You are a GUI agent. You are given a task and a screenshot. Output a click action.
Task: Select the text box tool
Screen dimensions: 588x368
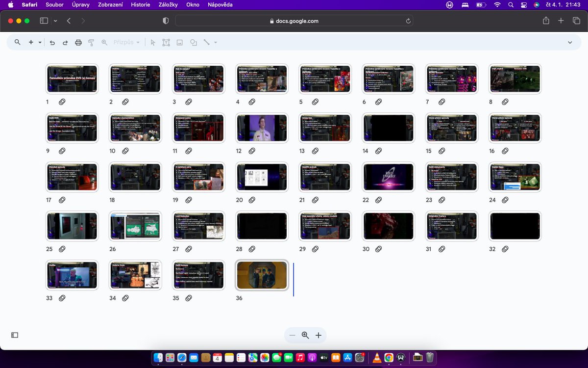pyautogui.click(x=166, y=43)
